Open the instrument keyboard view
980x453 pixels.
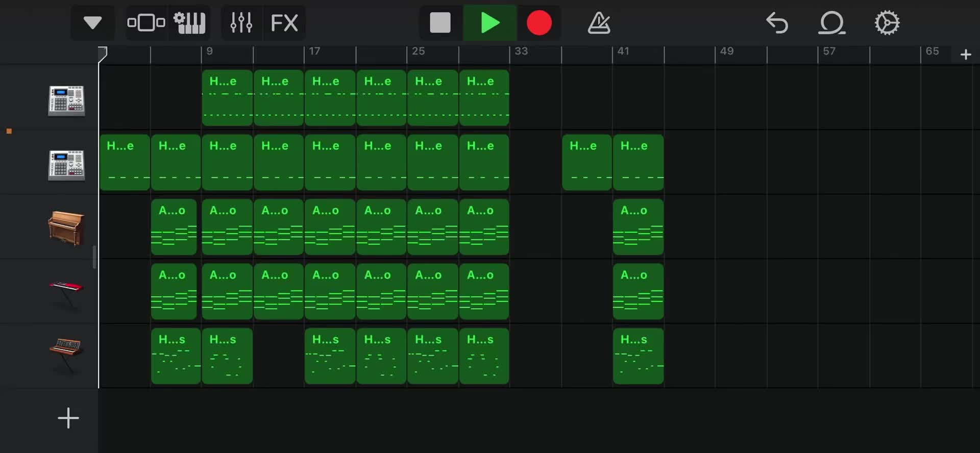(x=189, y=23)
